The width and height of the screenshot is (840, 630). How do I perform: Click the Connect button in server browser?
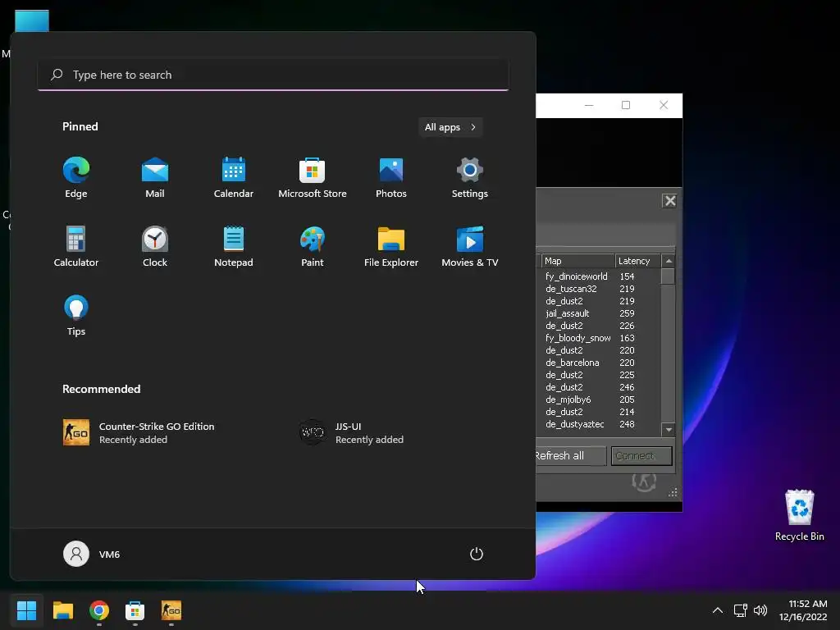click(x=641, y=456)
